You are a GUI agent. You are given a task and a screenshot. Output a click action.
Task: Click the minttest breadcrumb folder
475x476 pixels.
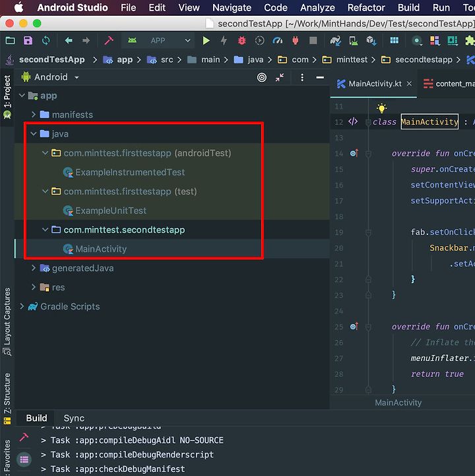[x=344, y=59]
